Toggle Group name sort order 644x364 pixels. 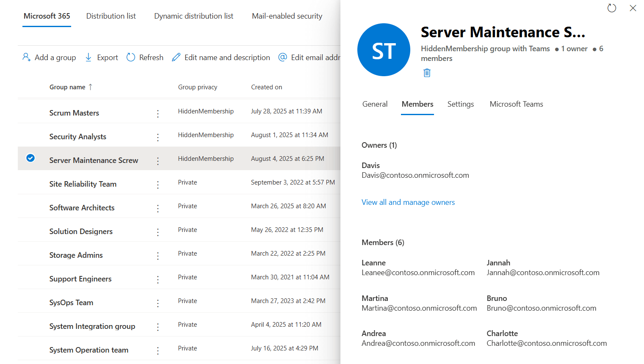(x=71, y=87)
